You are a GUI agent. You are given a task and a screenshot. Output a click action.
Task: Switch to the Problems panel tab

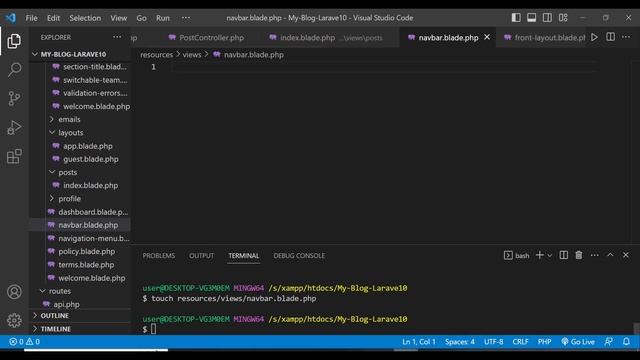[159, 256]
